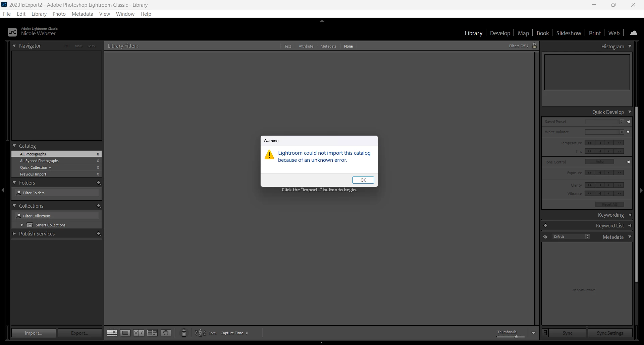Toggle the metadata sync switch beside Sync
Screen dimensions: 644x345
point(545,333)
